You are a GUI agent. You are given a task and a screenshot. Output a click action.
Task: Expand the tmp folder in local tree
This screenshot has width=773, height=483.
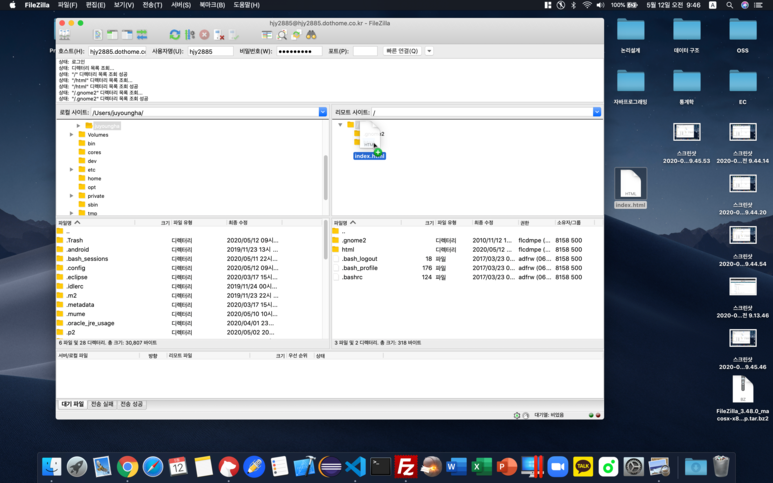click(71, 213)
